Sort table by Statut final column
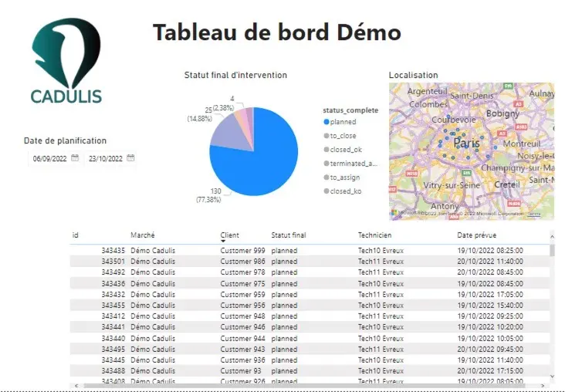 tap(288, 235)
